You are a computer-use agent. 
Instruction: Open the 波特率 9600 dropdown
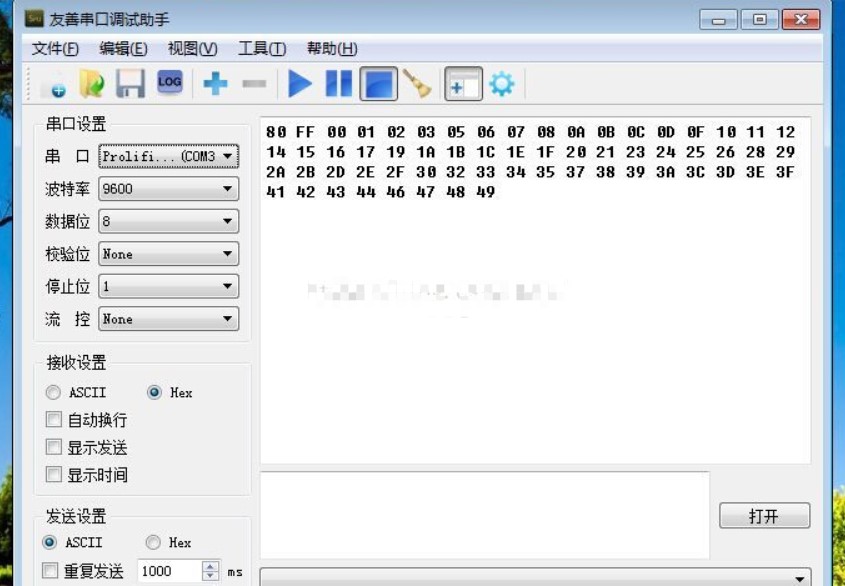(168, 189)
